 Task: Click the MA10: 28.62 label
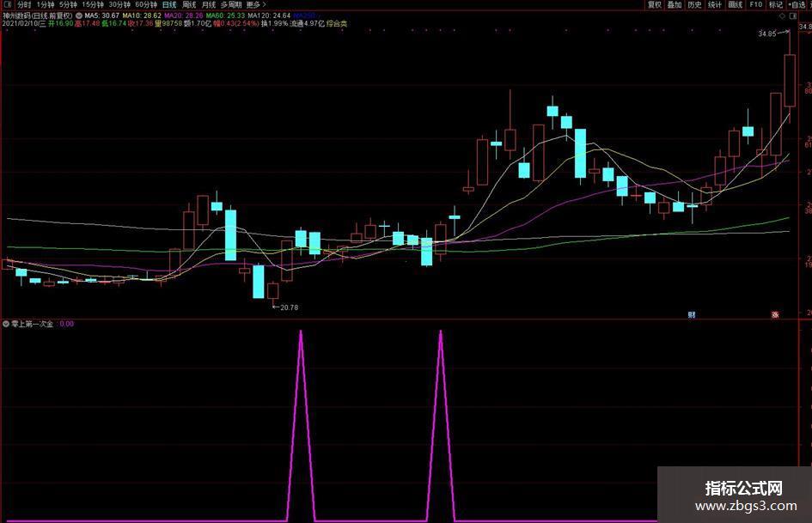(x=142, y=16)
